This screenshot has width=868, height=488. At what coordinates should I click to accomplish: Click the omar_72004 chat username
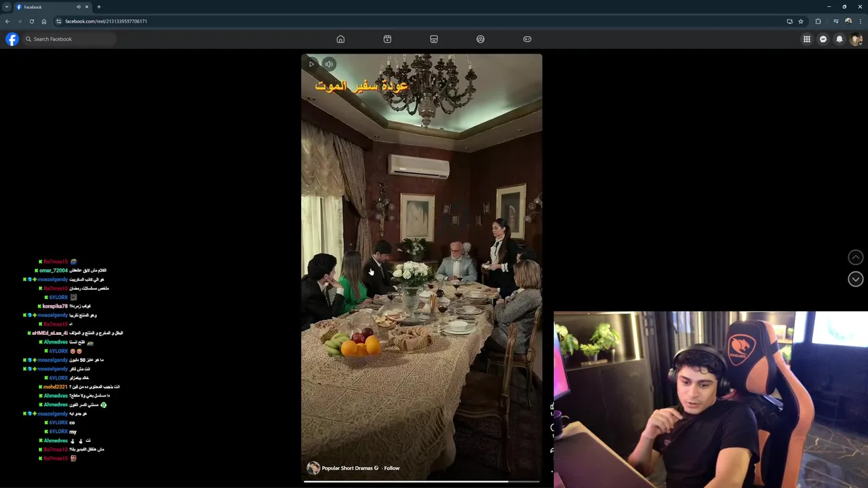[x=54, y=270]
